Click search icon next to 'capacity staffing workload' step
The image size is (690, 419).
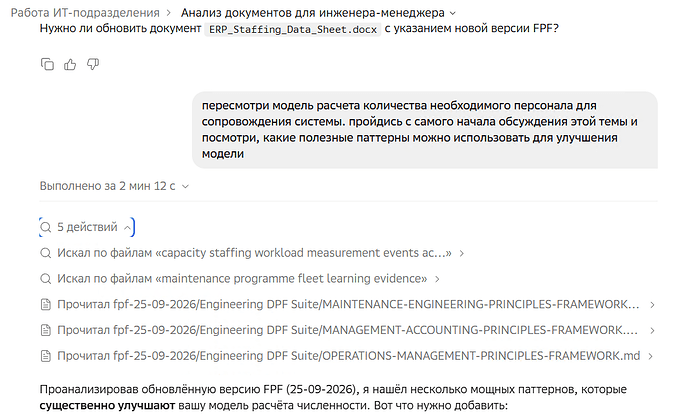46,253
